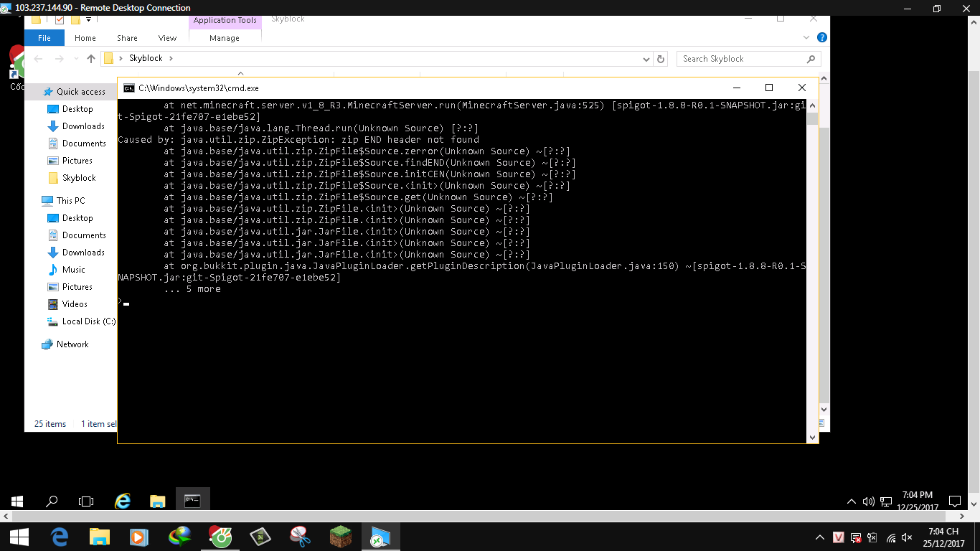Launch Internet Explorer from the remote taskbar

(x=123, y=501)
